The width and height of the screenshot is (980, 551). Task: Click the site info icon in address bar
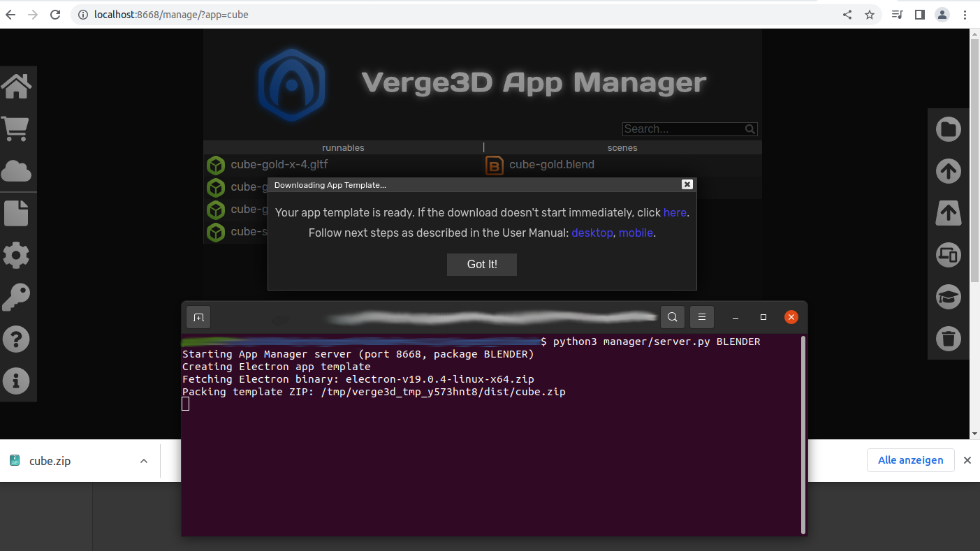coord(82,14)
